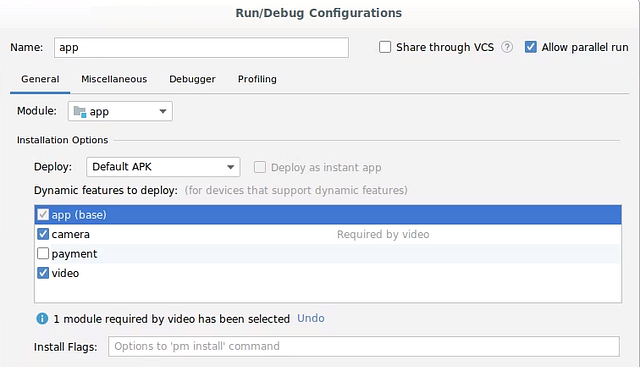The height and width of the screenshot is (367, 640).
Task: Enable Share through VCS checkbox
Action: tap(385, 47)
